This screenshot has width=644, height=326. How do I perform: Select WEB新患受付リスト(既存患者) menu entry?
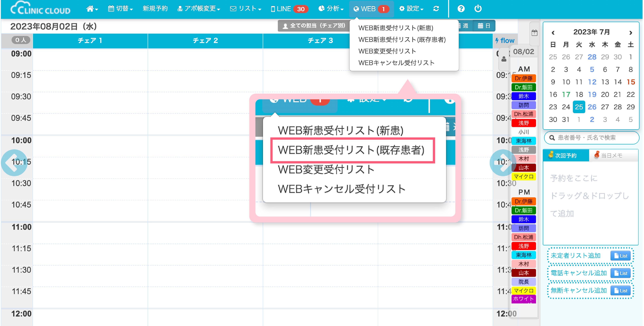pyautogui.click(x=402, y=40)
